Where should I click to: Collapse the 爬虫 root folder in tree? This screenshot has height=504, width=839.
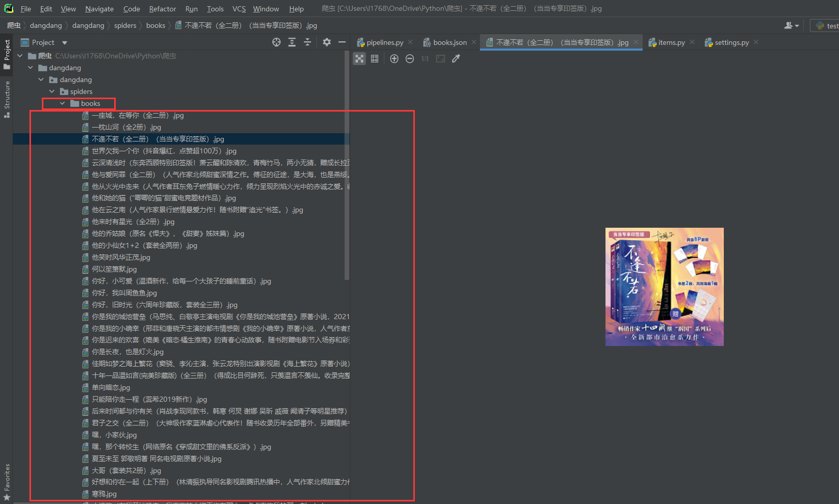pyautogui.click(x=20, y=56)
